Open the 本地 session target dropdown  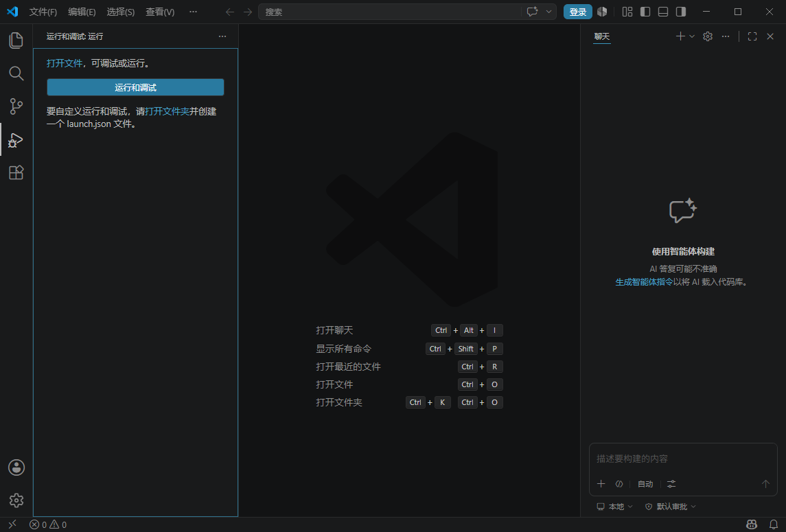[614, 507]
